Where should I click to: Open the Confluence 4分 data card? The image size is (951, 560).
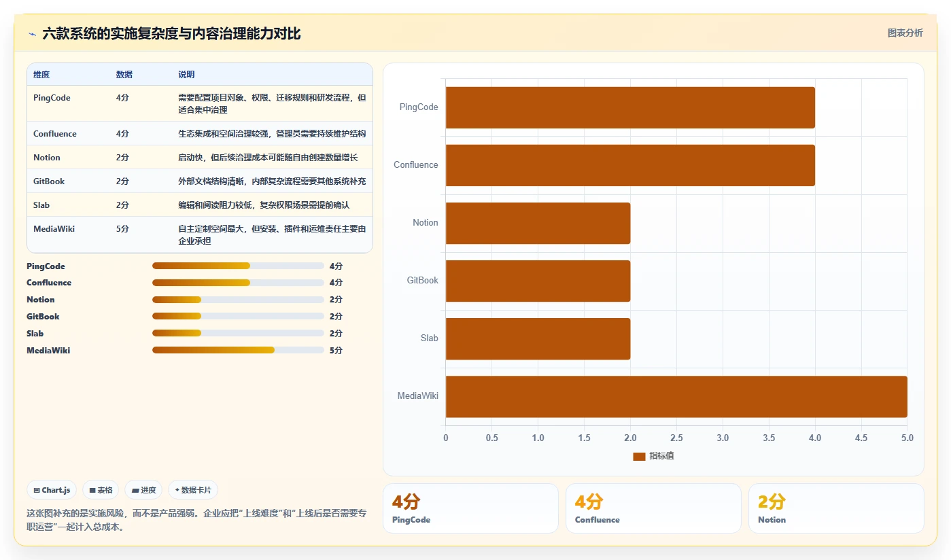653,508
